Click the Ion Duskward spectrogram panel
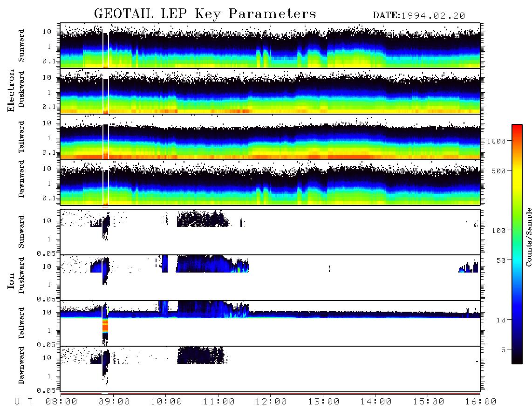 [270, 277]
